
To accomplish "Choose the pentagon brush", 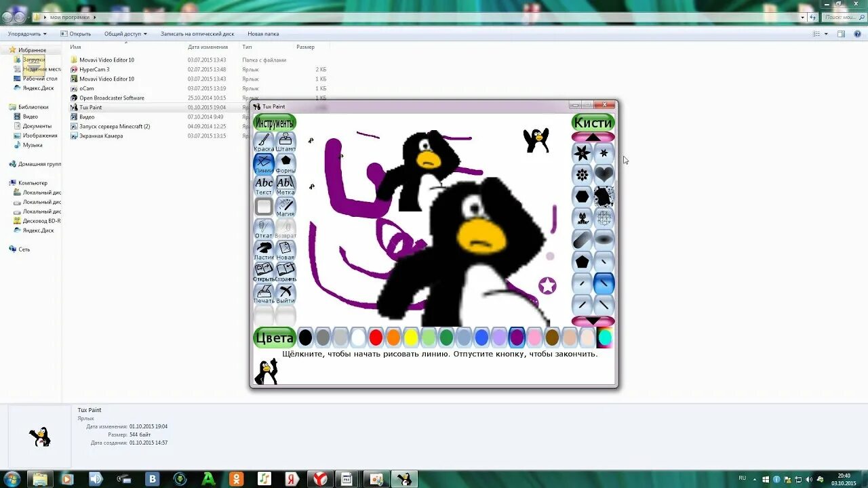I will (583, 262).
